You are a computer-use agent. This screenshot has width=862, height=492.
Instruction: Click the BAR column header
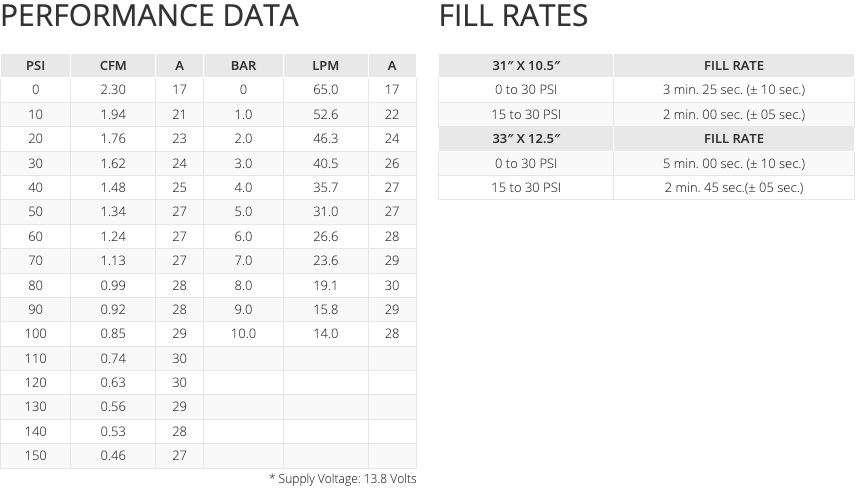tap(243, 66)
